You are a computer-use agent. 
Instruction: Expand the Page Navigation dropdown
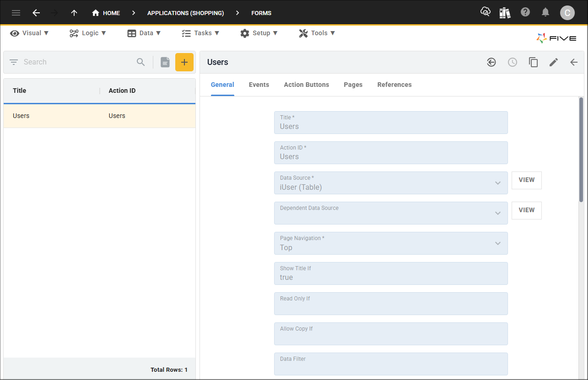pyautogui.click(x=498, y=243)
